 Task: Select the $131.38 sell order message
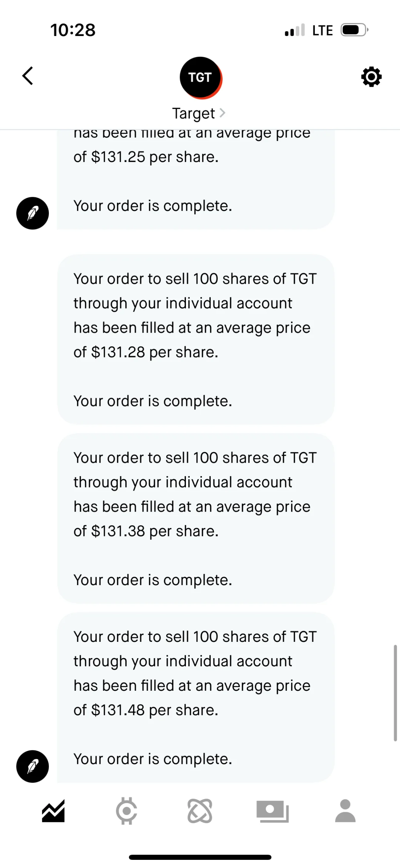196,518
